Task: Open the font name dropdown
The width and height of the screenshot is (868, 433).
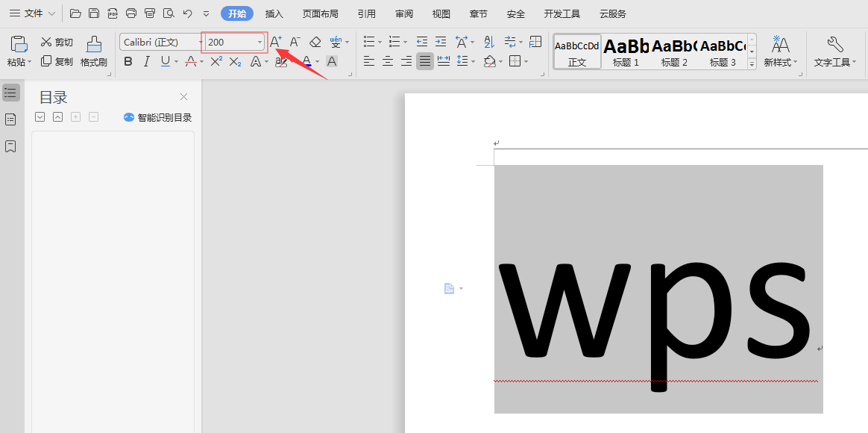Action: point(201,42)
